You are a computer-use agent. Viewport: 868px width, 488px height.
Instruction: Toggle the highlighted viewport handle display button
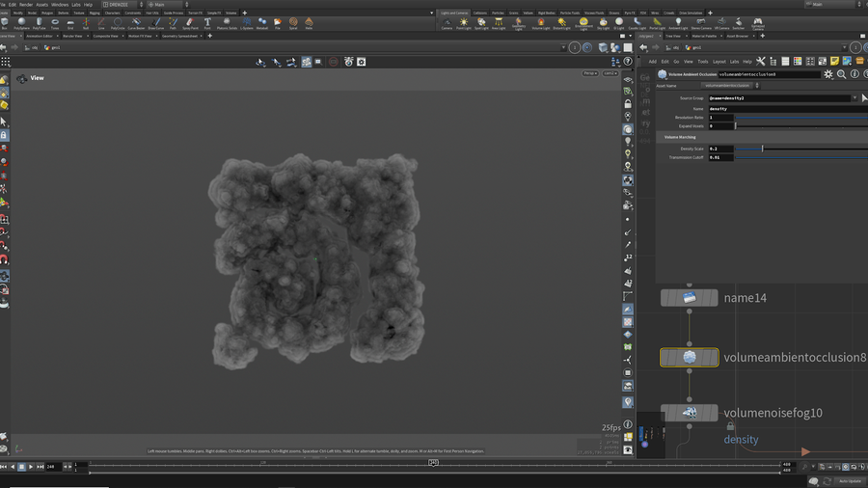pyautogui.click(x=306, y=62)
